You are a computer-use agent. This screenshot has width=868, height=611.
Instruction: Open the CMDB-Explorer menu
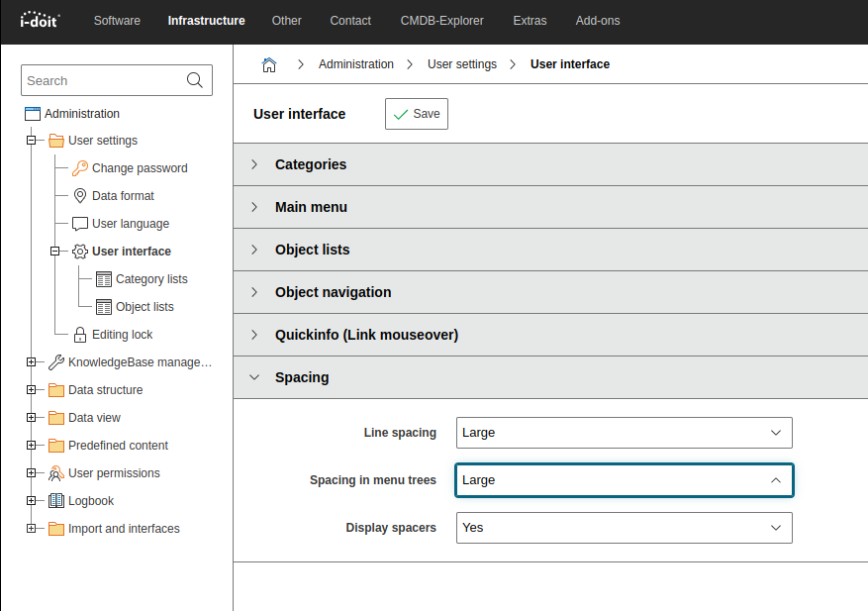pyautogui.click(x=442, y=21)
